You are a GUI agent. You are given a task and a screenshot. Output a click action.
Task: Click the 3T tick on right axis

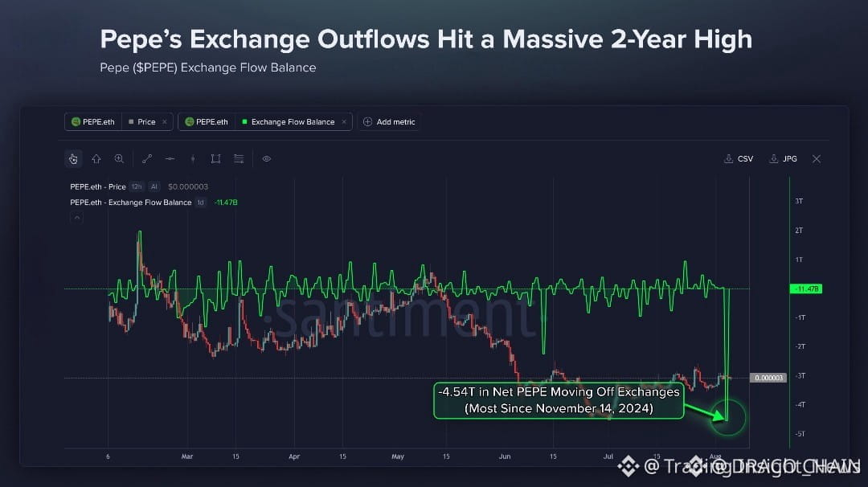[x=799, y=202]
